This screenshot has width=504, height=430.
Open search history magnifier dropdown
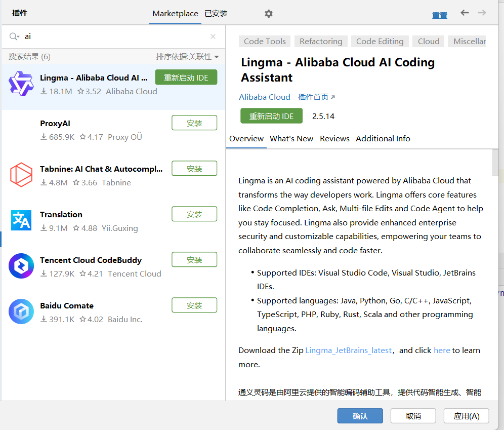(14, 36)
